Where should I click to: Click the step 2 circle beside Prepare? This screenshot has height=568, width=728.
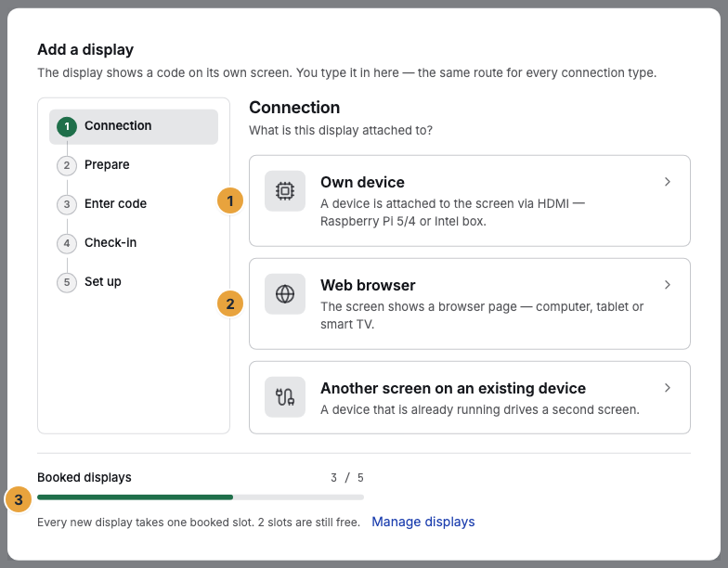[67, 165]
